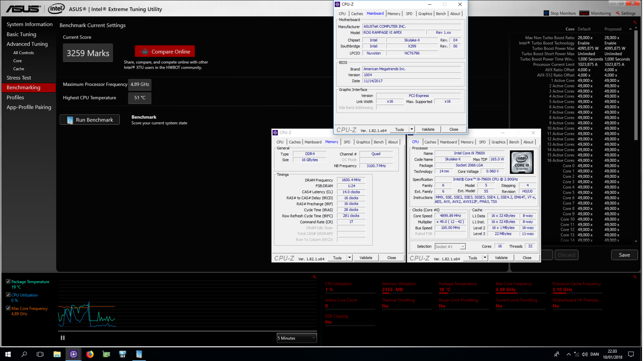Open Stress Test section
Screen dimensions: 644x361
(x=19, y=78)
